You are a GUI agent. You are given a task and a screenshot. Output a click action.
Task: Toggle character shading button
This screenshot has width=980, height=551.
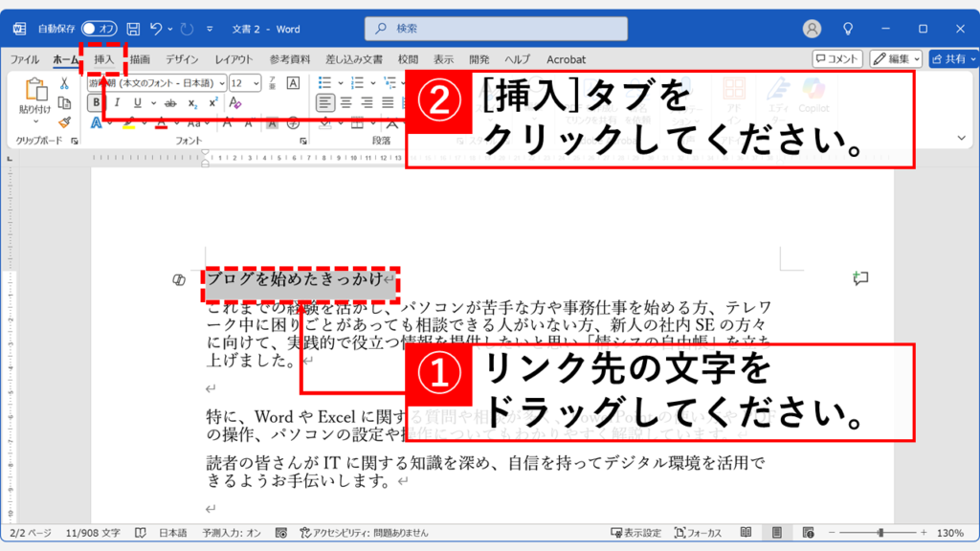273,123
